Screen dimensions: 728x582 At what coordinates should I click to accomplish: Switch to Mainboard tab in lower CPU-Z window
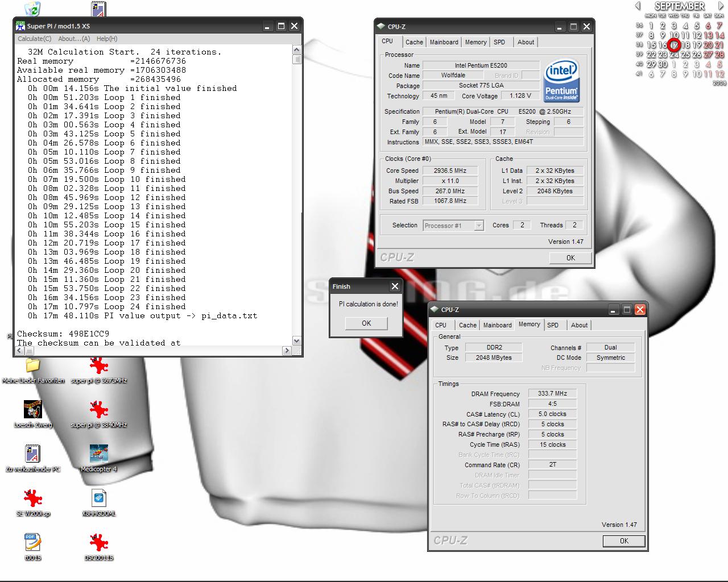click(x=497, y=325)
